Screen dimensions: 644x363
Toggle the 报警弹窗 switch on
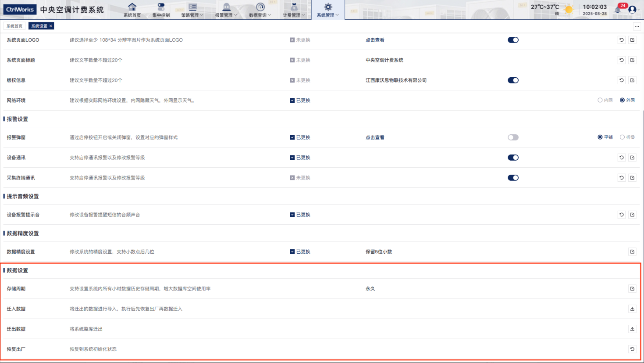tap(513, 137)
